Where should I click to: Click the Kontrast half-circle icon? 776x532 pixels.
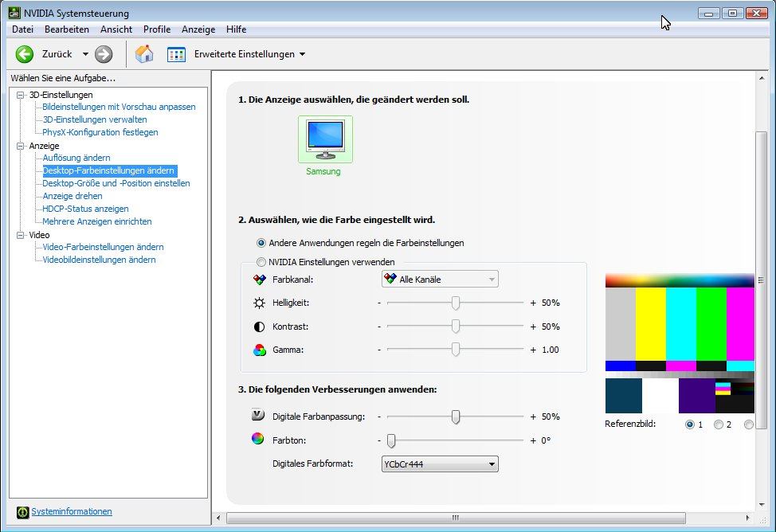pos(259,327)
